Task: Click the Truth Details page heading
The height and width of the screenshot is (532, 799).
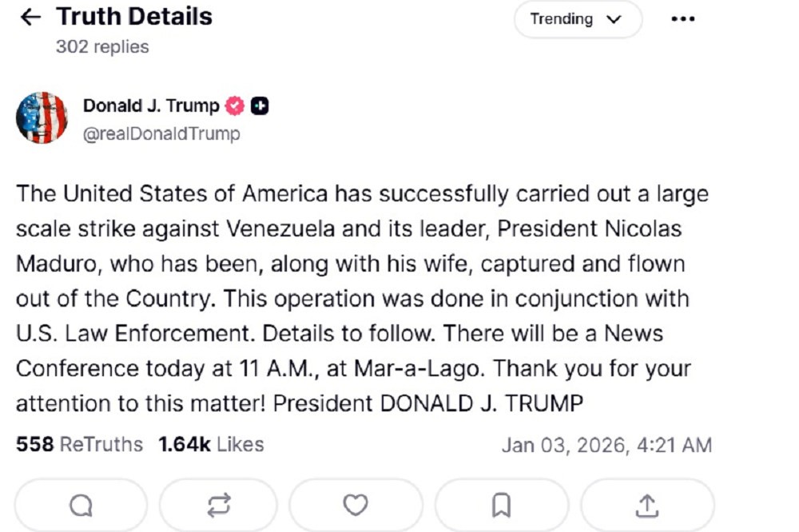Action: tap(134, 17)
